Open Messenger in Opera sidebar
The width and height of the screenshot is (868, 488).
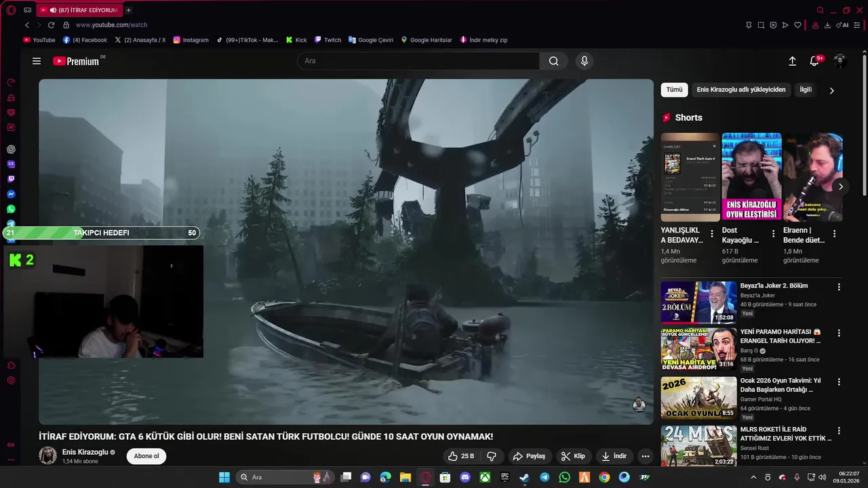[x=11, y=194]
